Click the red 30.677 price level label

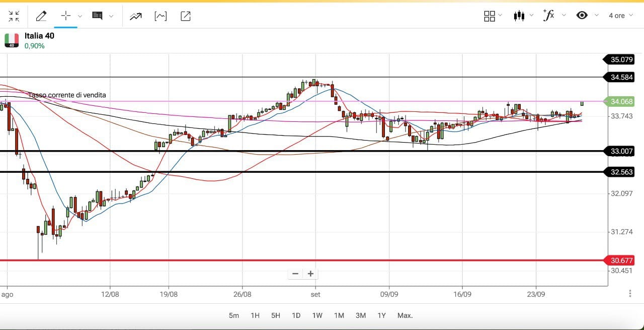click(x=621, y=260)
